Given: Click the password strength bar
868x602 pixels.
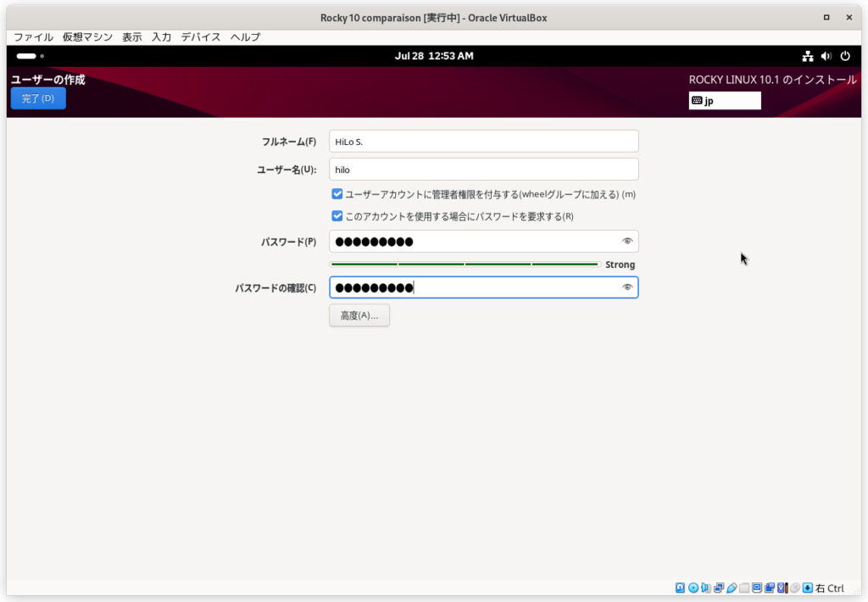Looking at the screenshot, I should pos(465,265).
